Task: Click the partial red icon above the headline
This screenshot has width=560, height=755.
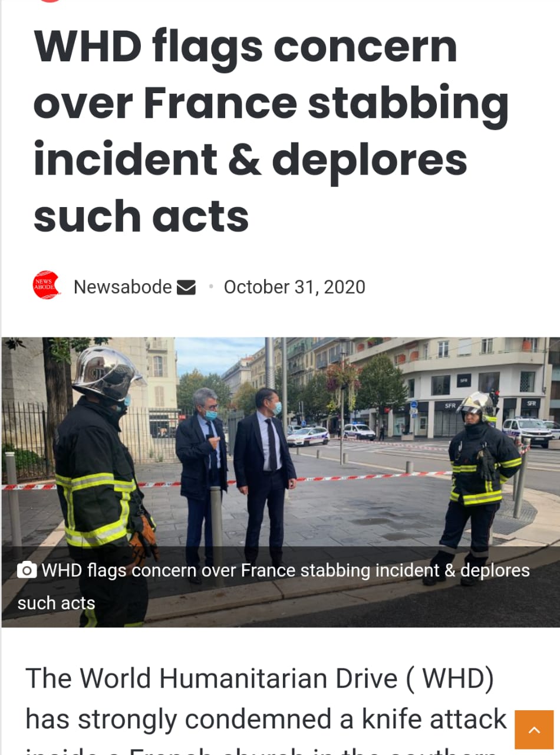Action: [x=51, y=1]
